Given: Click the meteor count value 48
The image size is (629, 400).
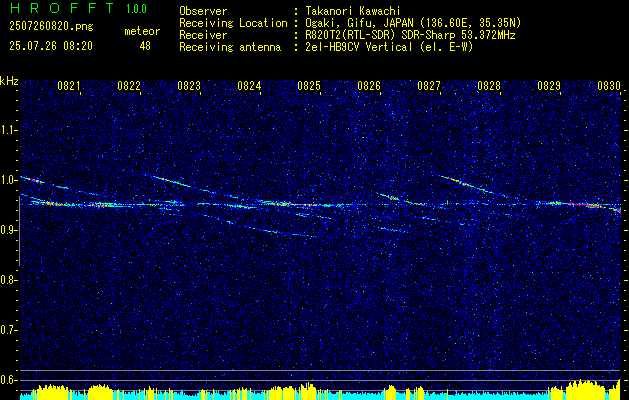Looking at the screenshot, I should pyautogui.click(x=145, y=46).
